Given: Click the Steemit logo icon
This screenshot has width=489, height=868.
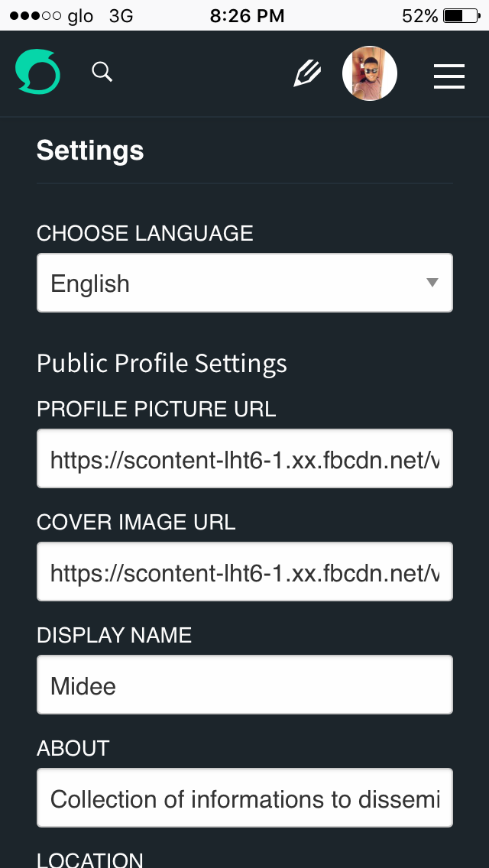Looking at the screenshot, I should (x=37, y=73).
